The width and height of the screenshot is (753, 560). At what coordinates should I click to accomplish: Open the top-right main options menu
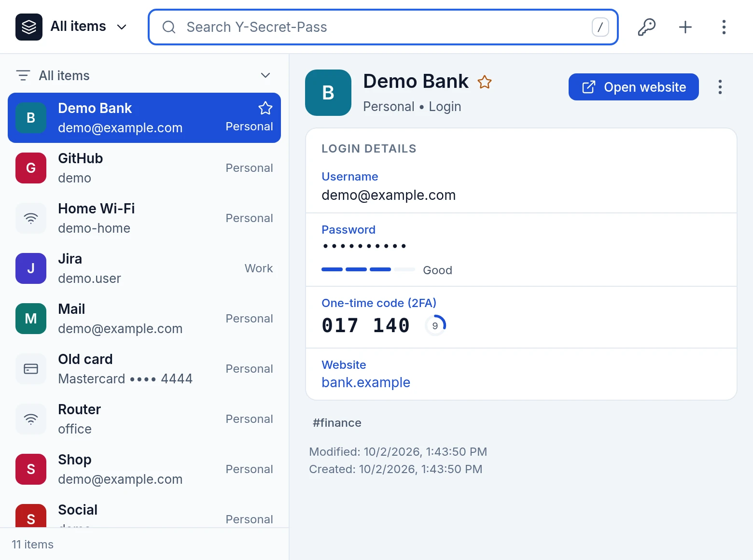[x=724, y=27]
